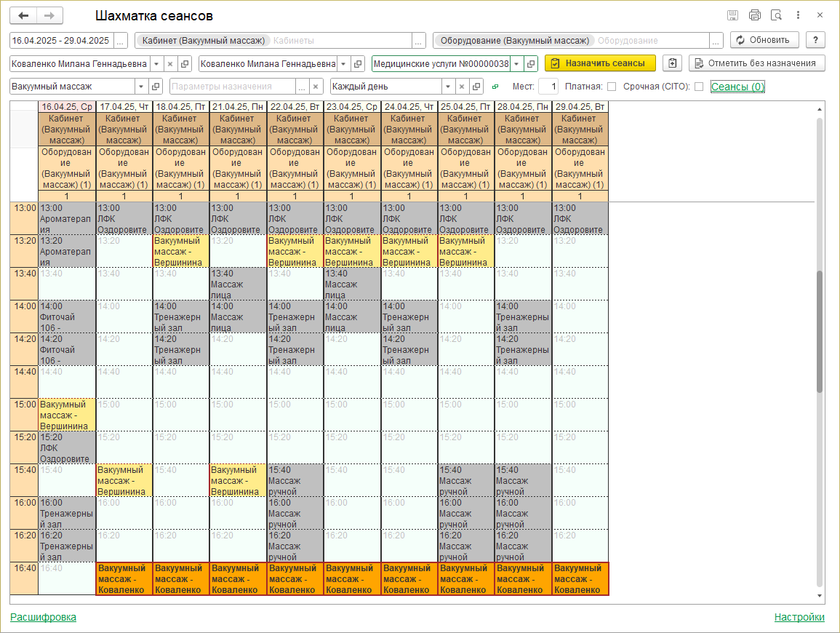Select the 13:20 Вершинина cell on 18.04.25
The width and height of the screenshot is (840, 633).
click(181, 251)
